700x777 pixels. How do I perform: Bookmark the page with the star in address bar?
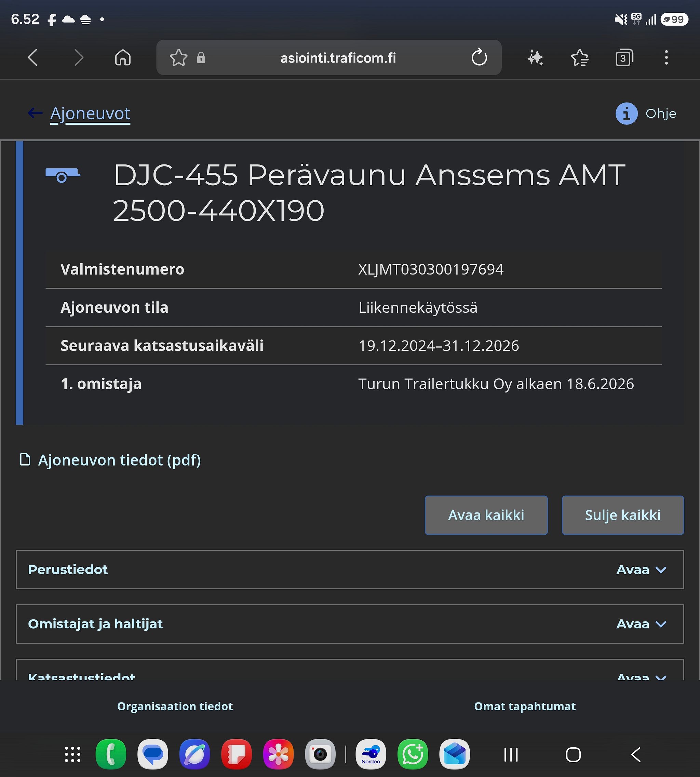pos(178,58)
